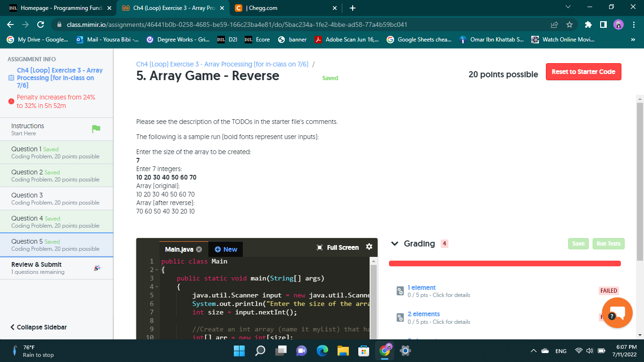The image size is (644, 362).
Task: Open Chrome extensions puzzle icon
Action: (x=588, y=25)
